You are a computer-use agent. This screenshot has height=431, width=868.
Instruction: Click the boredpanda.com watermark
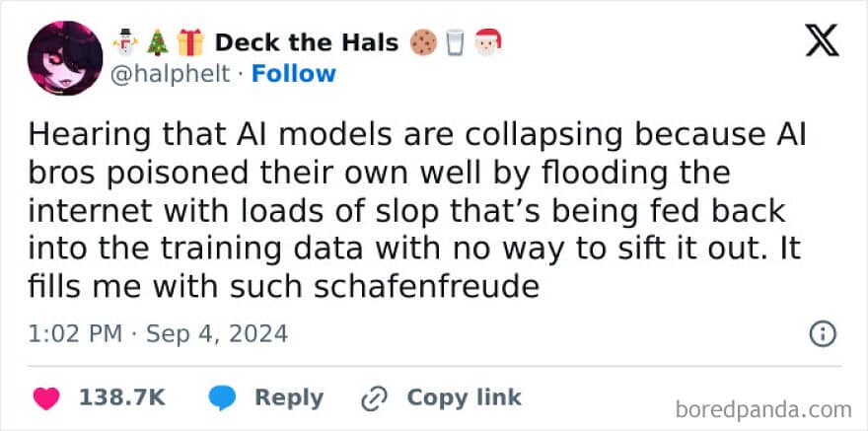[765, 408]
